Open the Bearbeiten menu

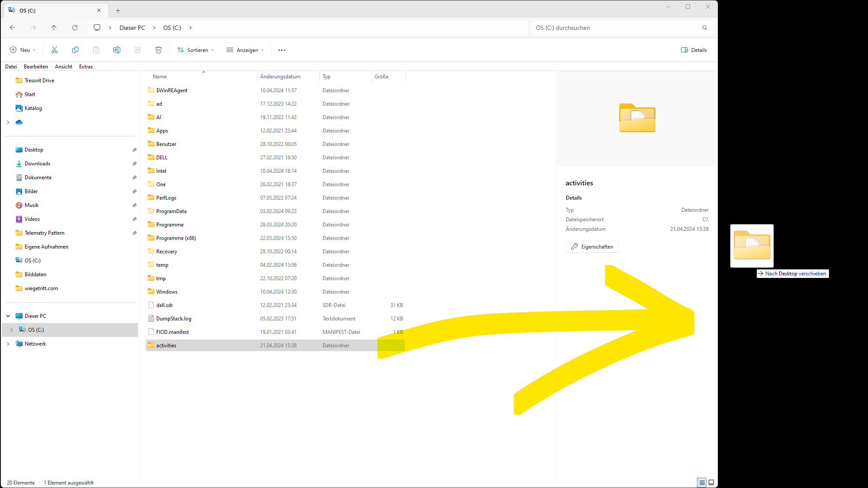point(36,67)
